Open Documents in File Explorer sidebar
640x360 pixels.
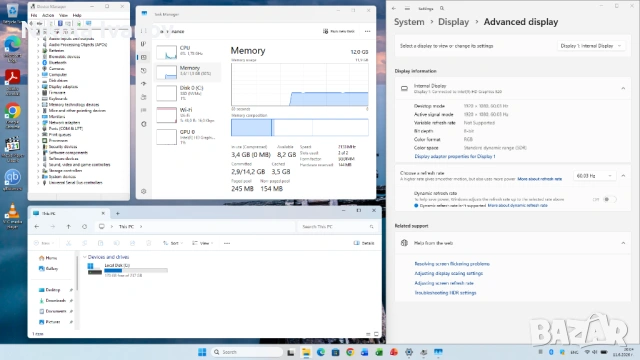(53, 311)
